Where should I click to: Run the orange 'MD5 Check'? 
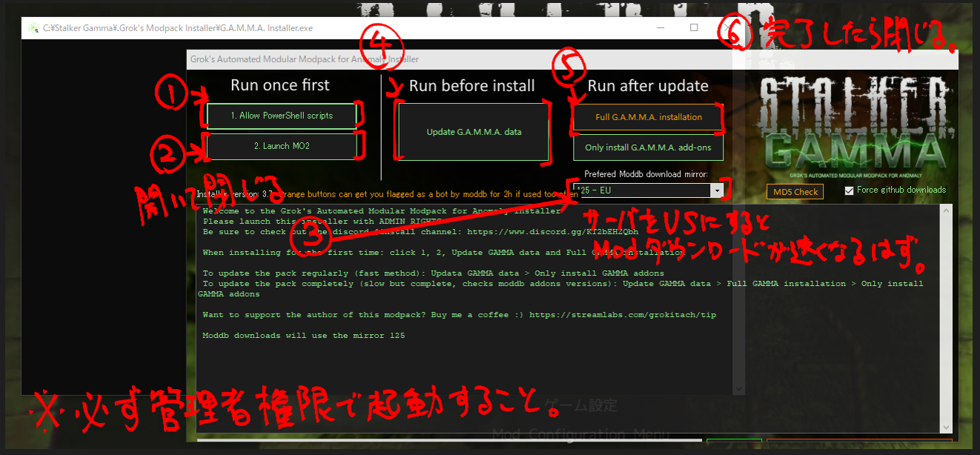coord(795,191)
